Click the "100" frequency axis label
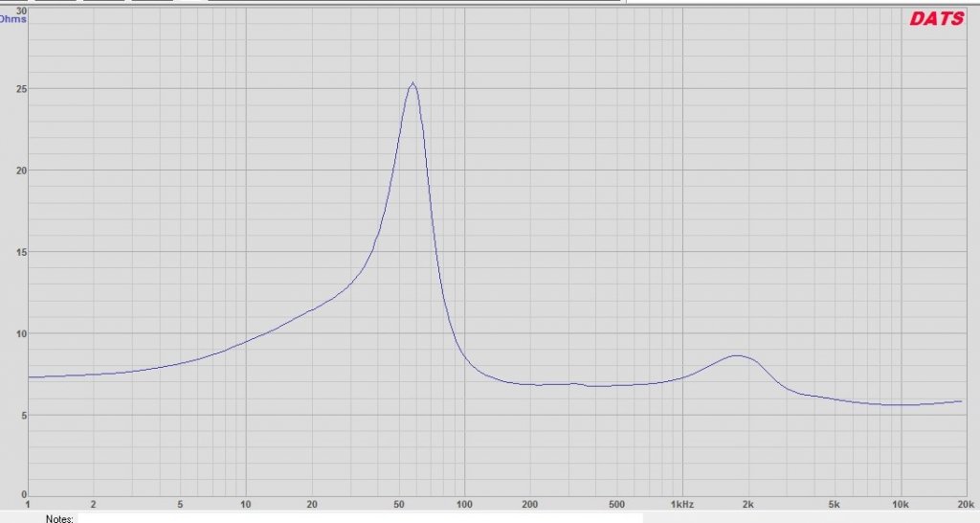The width and height of the screenshot is (980, 523). point(464,504)
